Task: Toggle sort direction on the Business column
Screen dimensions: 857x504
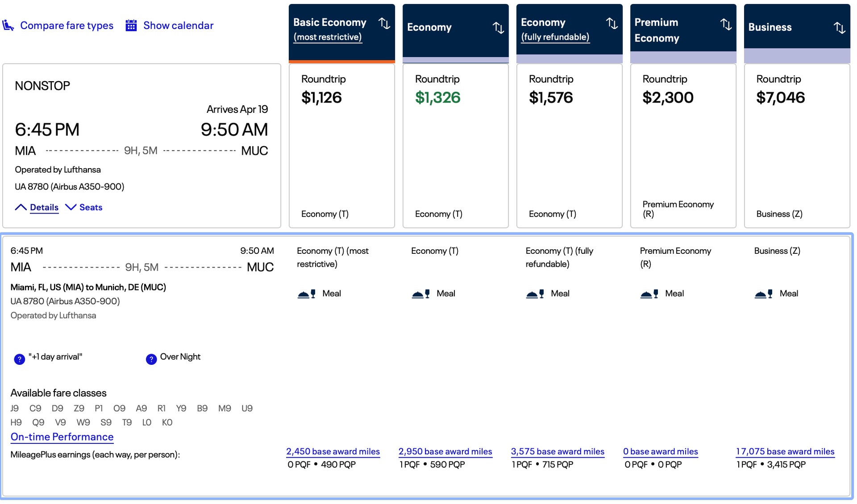Action: 839,27
